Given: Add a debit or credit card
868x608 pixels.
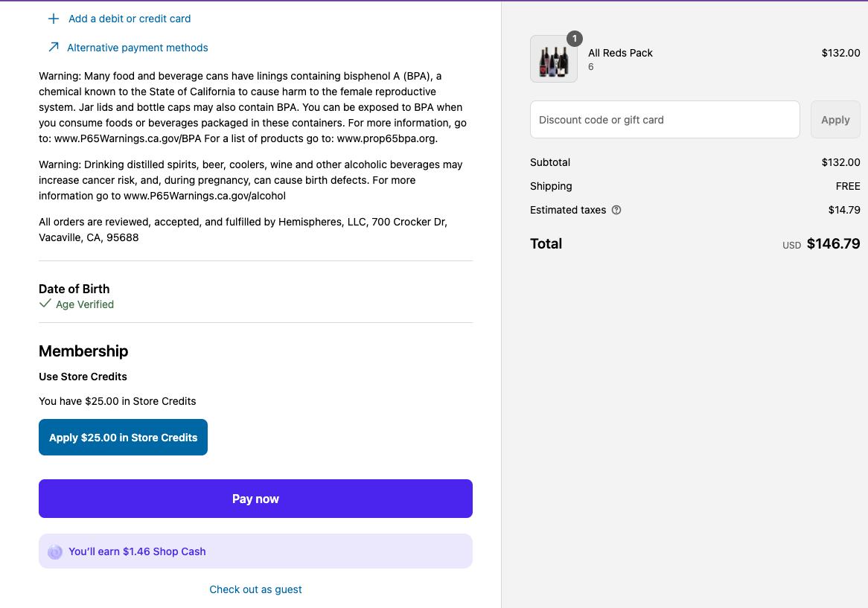Looking at the screenshot, I should tap(130, 19).
